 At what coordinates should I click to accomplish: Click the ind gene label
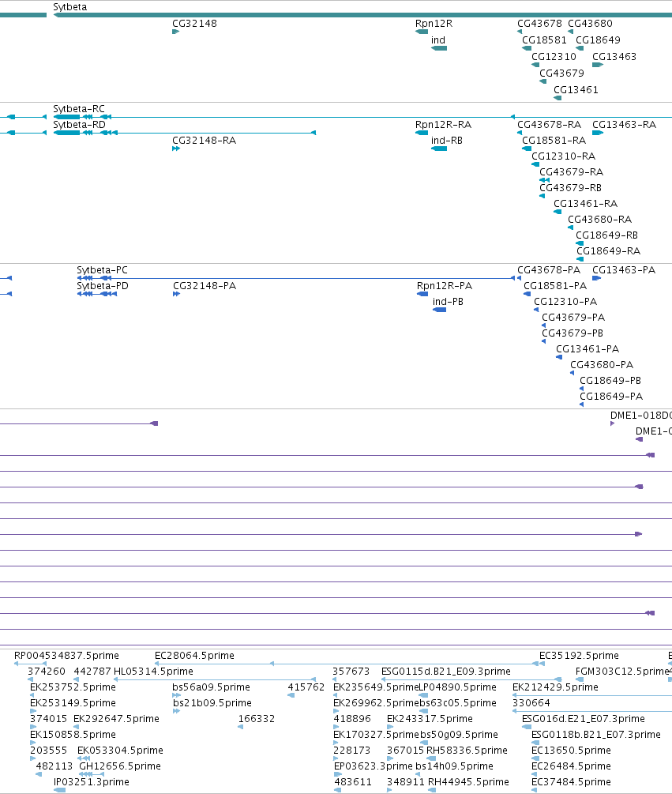coord(438,40)
